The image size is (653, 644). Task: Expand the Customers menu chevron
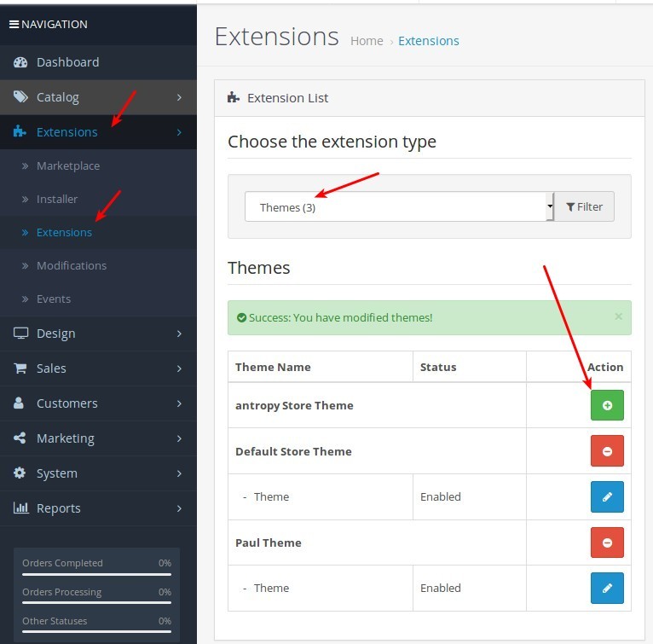coord(179,403)
